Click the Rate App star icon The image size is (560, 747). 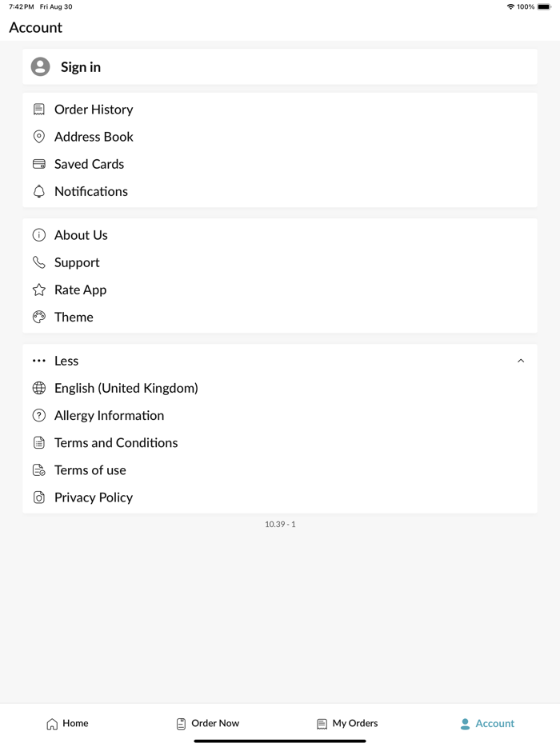[39, 290]
